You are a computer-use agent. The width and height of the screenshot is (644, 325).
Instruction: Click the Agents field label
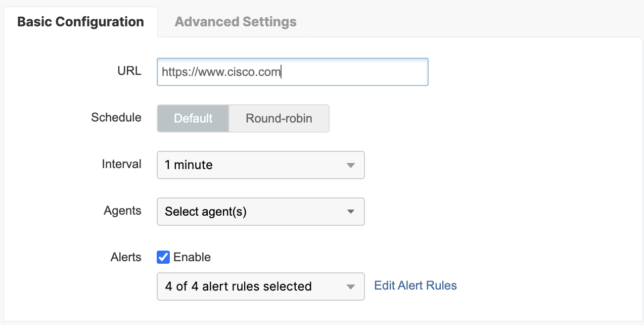122,211
